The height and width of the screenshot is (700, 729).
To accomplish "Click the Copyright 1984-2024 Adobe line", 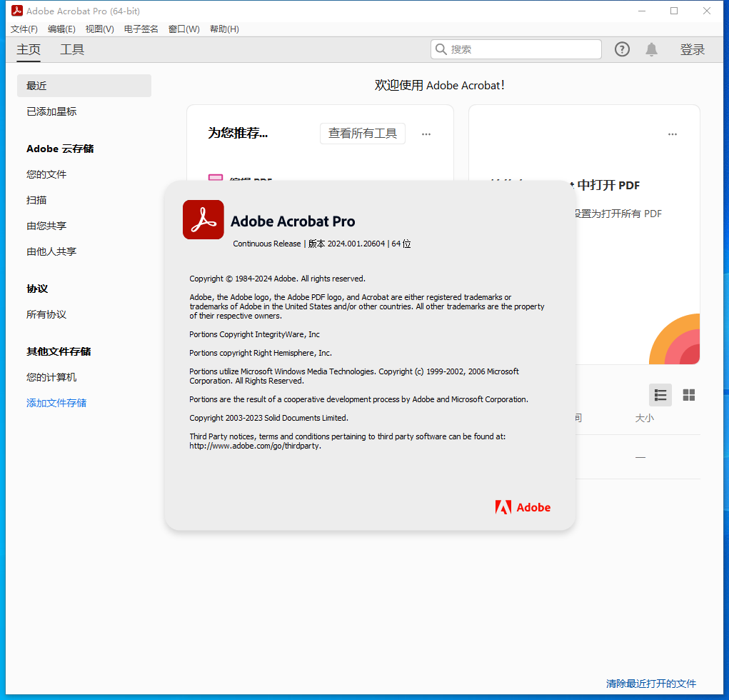I will [x=277, y=279].
